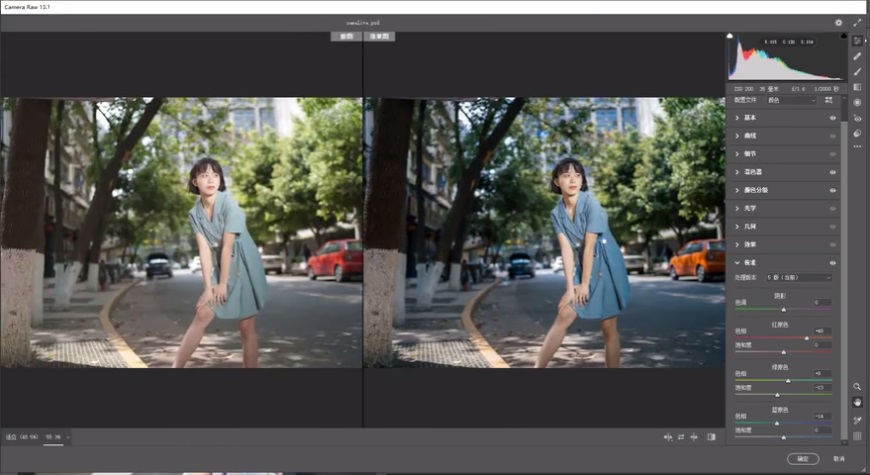The image size is (870, 475).
Task: Click the red primary hue slider handle
Action: click(x=806, y=338)
